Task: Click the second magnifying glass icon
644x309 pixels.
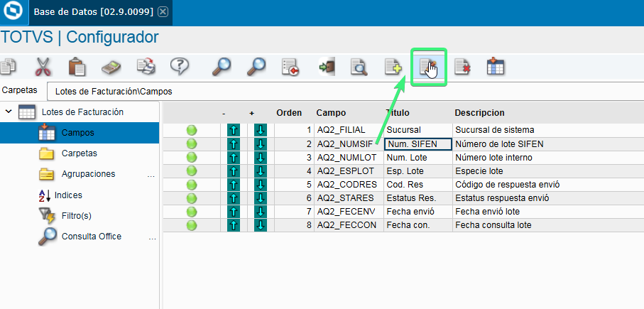Action: coord(256,67)
